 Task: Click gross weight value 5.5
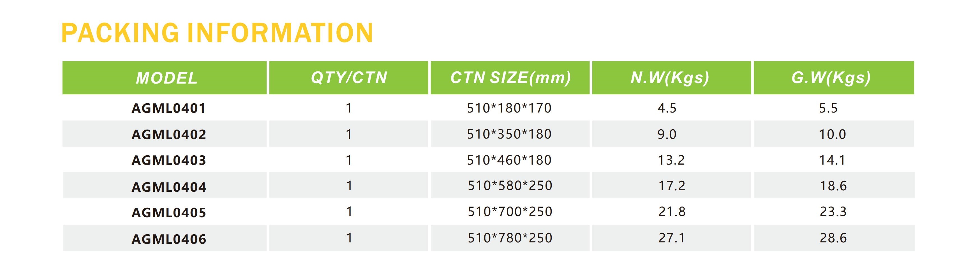pos(828,108)
